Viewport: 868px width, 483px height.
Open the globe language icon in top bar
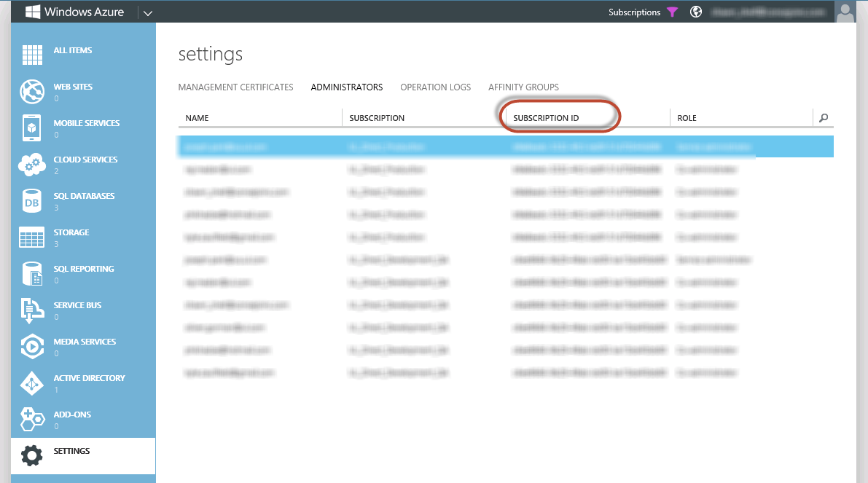(x=696, y=12)
